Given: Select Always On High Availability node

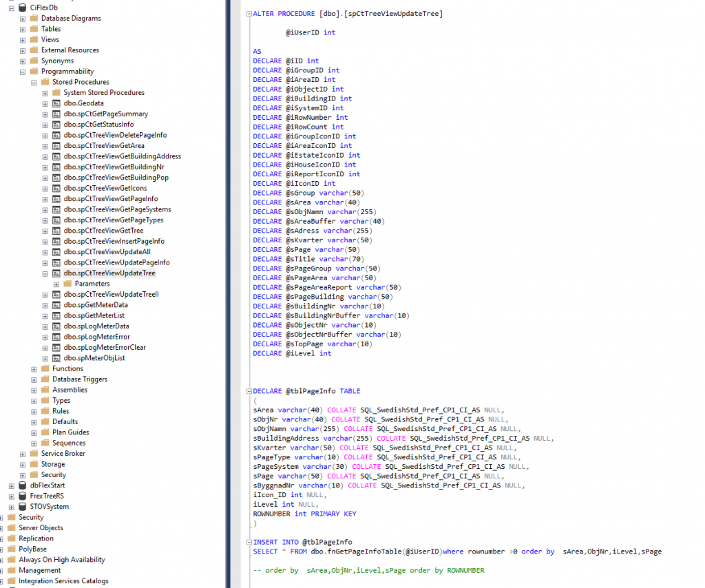Looking at the screenshot, I should point(61,560).
